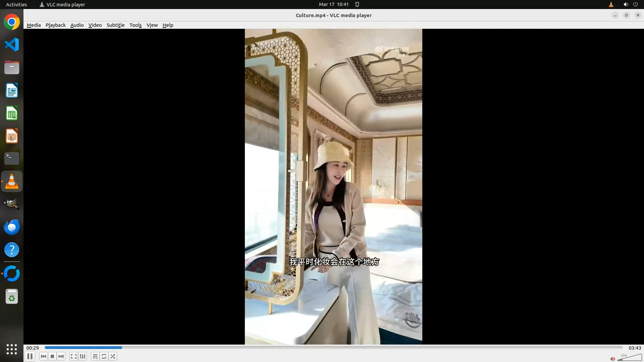The height and width of the screenshot is (362, 644).
Task: Unmute audio via speaker icon
Action: pyautogui.click(x=613, y=359)
